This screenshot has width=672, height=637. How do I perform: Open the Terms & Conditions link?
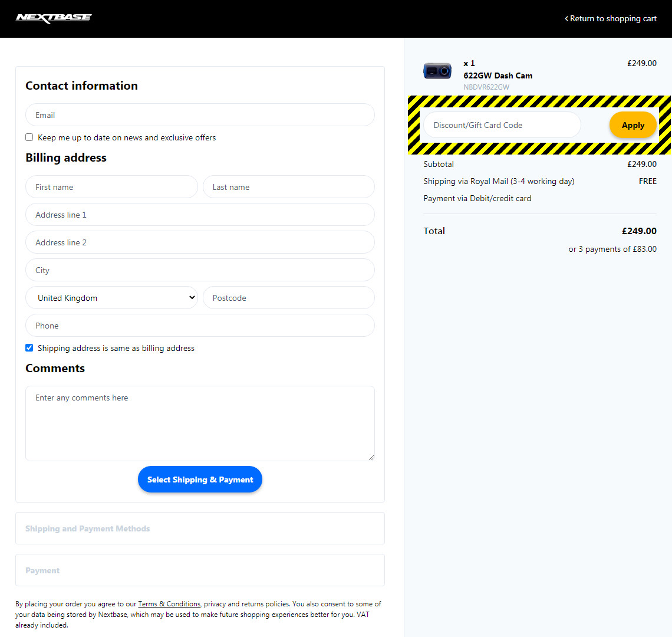169,603
